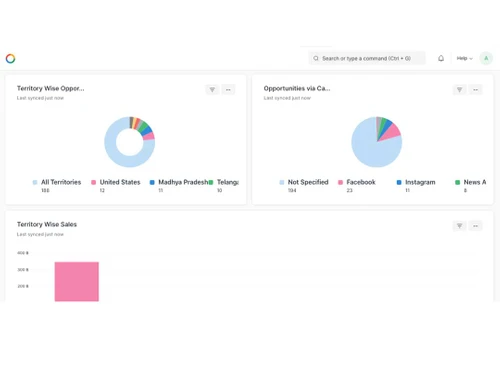The height and width of the screenshot is (375, 500).
Task: Filter the Opportunities via Campaign chart
Action: coord(459,90)
